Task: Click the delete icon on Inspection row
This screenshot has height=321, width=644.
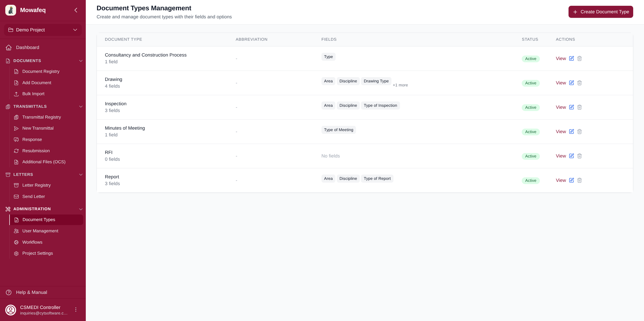Action: (x=579, y=107)
